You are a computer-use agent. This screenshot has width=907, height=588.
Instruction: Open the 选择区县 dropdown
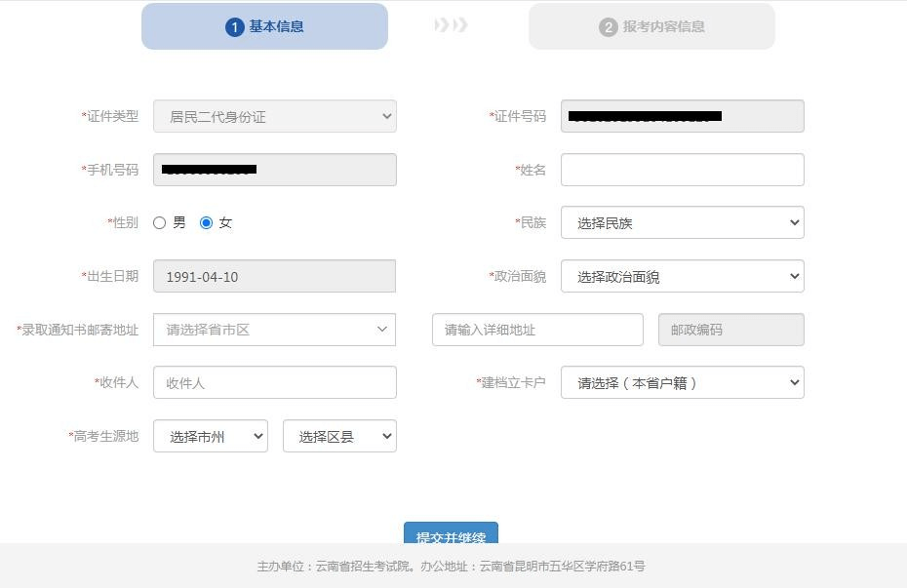339,437
